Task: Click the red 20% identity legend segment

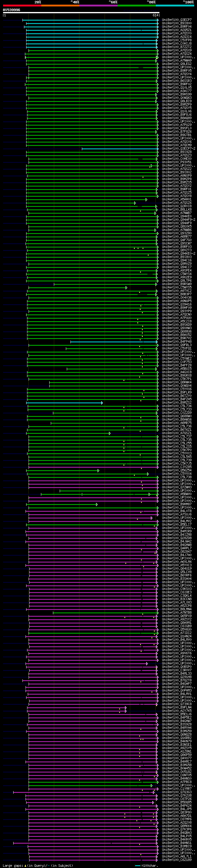Action: (x=22, y=6)
